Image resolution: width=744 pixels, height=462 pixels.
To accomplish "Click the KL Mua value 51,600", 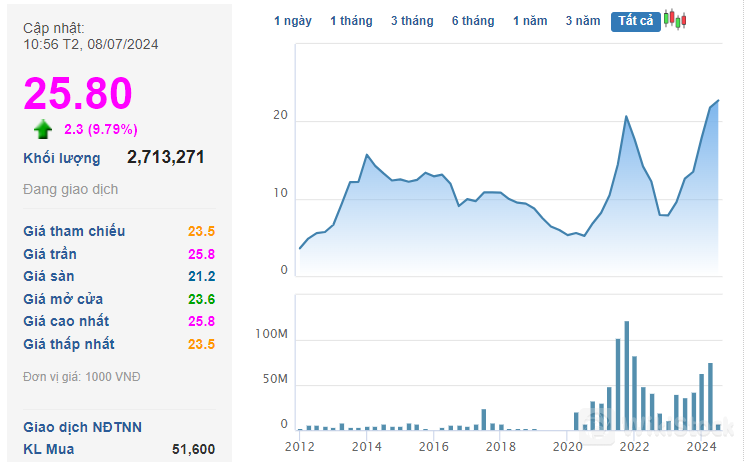I will 193,449.
